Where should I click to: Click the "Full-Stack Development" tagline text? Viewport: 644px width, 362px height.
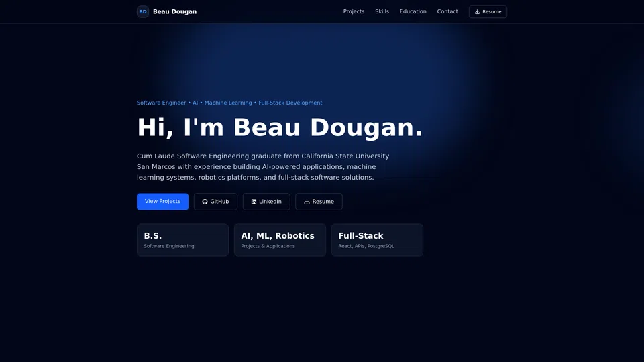click(290, 103)
